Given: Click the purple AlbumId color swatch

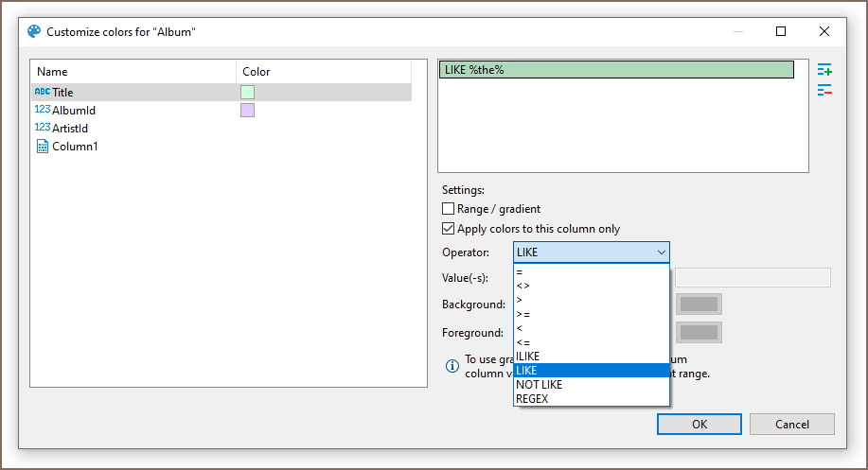Looking at the screenshot, I should 247,111.
